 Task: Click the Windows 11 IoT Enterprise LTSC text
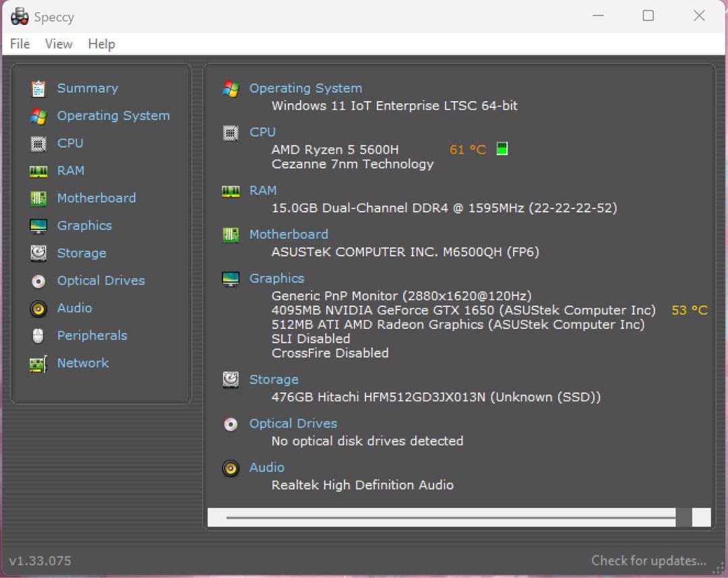point(394,105)
